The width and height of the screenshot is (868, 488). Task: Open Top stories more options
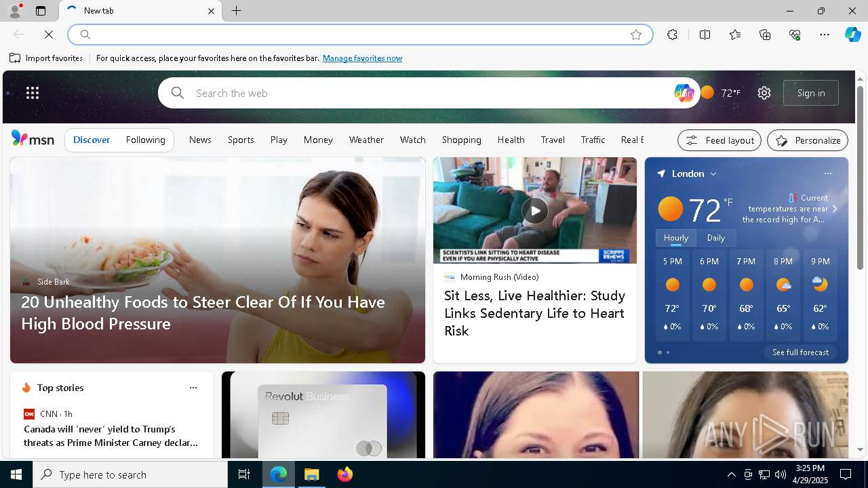[x=193, y=388]
